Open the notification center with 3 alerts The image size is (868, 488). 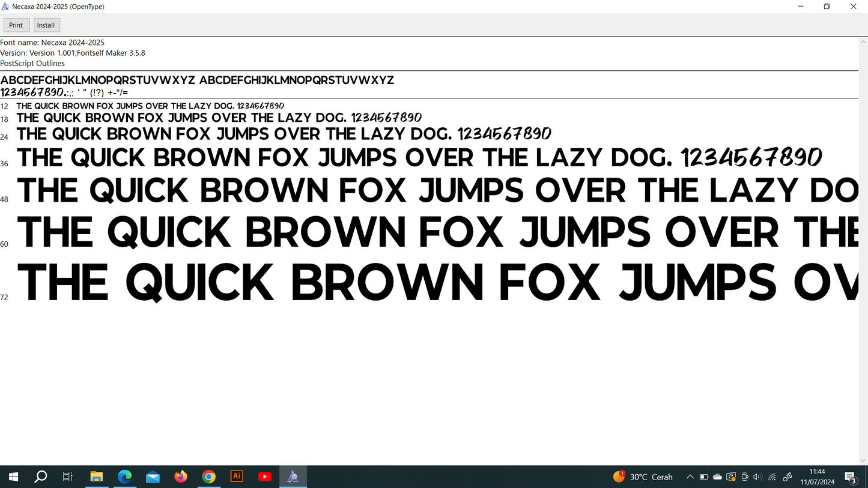coord(851,477)
